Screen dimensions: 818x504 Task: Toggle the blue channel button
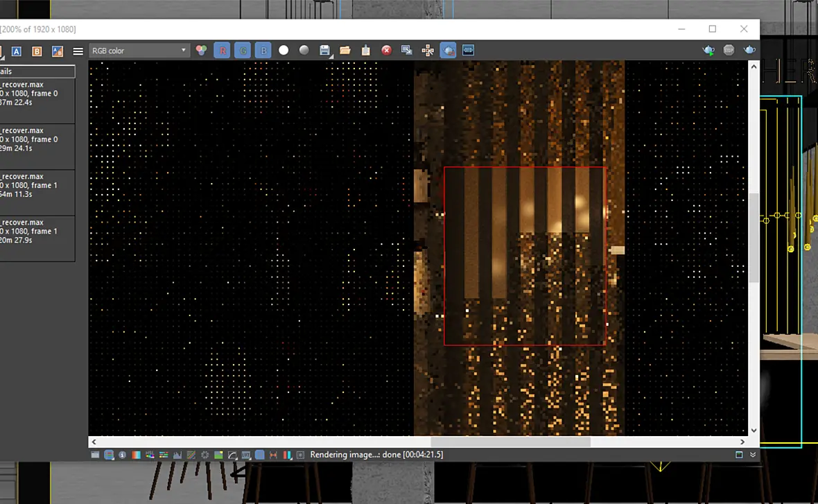pos(263,51)
